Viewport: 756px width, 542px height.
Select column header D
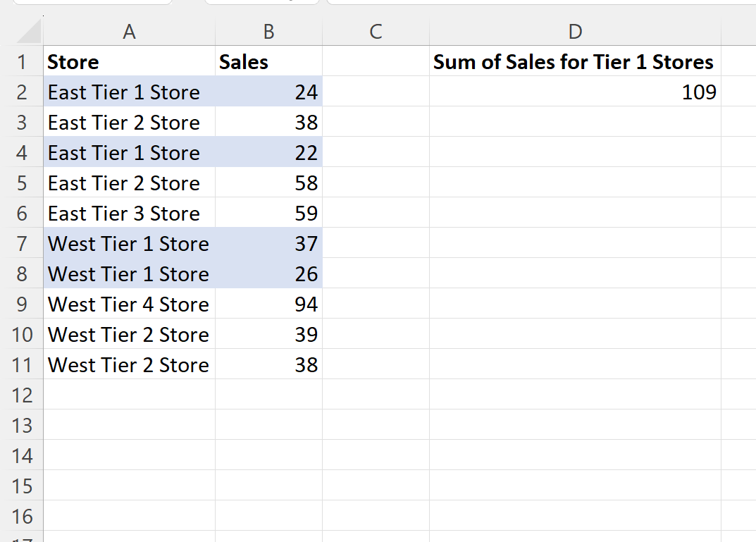(x=575, y=31)
